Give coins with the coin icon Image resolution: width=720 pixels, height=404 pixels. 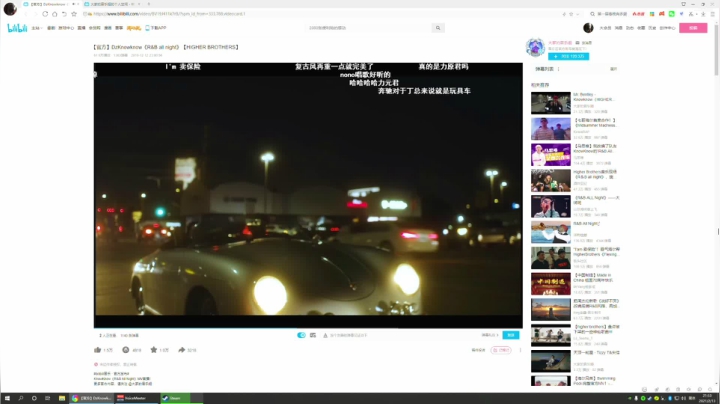[125, 350]
